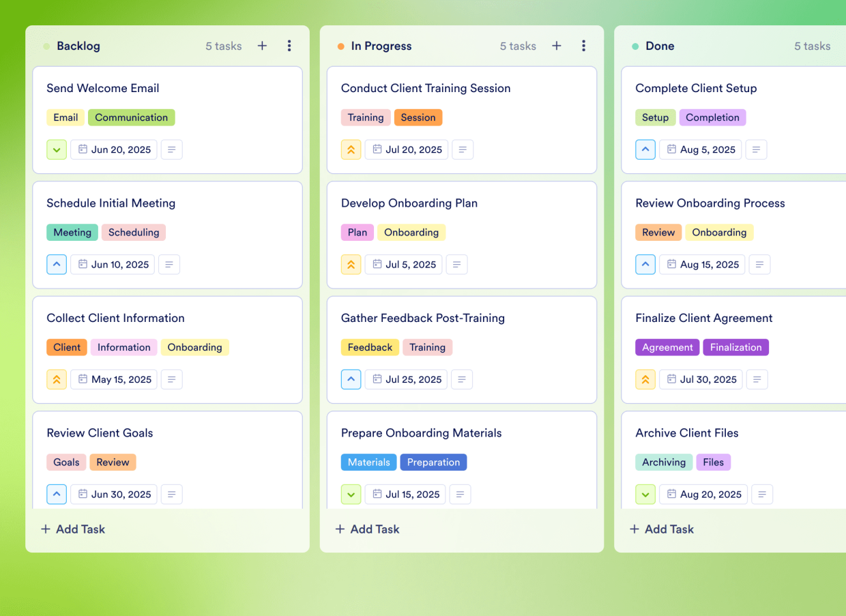This screenshot has height=616, width=846.
Task: Click the plus icon on the In Progress header
Action: [x=556, y=46]
